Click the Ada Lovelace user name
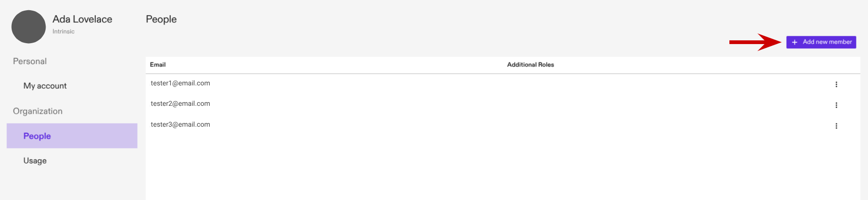 [82, 19]
